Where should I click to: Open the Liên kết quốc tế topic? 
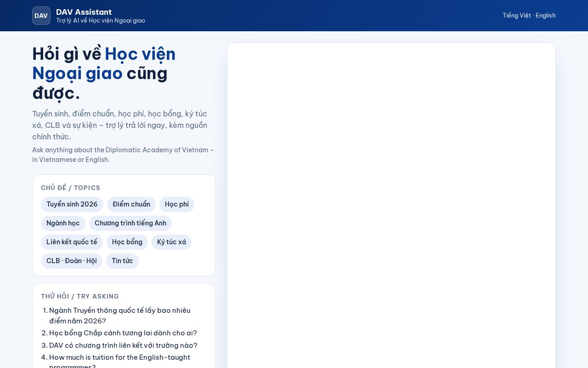point(72,242)
